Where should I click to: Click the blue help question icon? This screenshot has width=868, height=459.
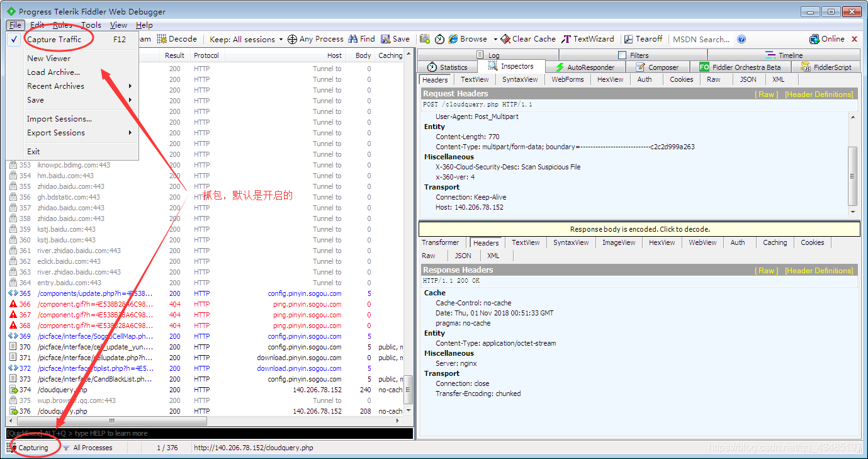click(x=741, y=39)
